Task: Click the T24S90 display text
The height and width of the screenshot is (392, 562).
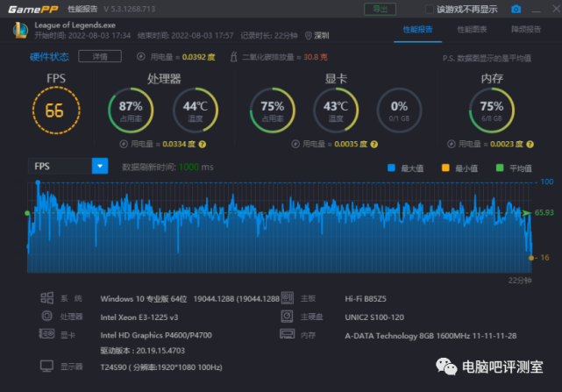Action: pyautogui.click(x=161, y=367)
